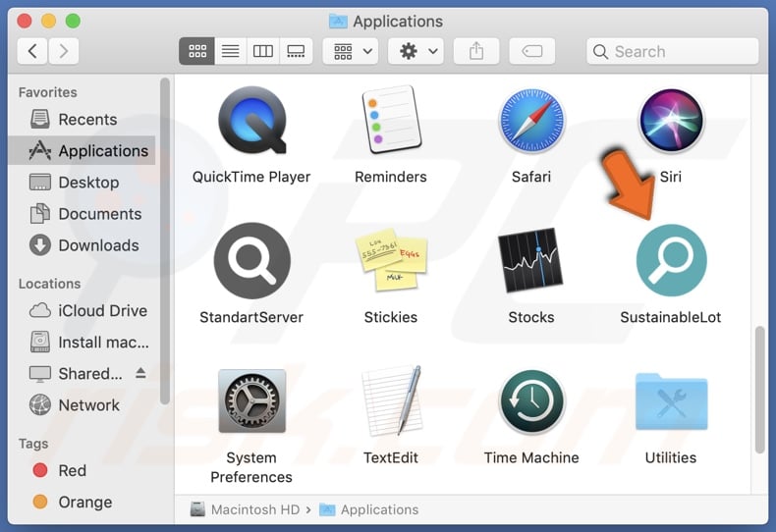Open the group-by arrangement dropdown
The height and width of the screenshot is (532, 776).
tap(351, 51)
